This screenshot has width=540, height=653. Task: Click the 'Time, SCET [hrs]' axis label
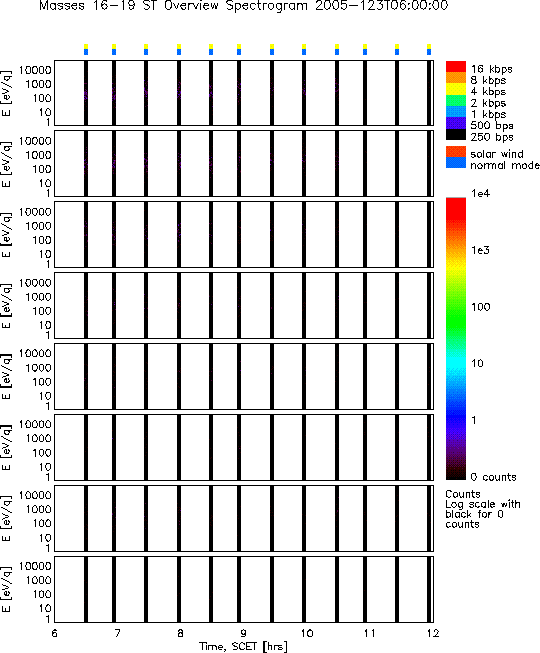click(243, 646)
